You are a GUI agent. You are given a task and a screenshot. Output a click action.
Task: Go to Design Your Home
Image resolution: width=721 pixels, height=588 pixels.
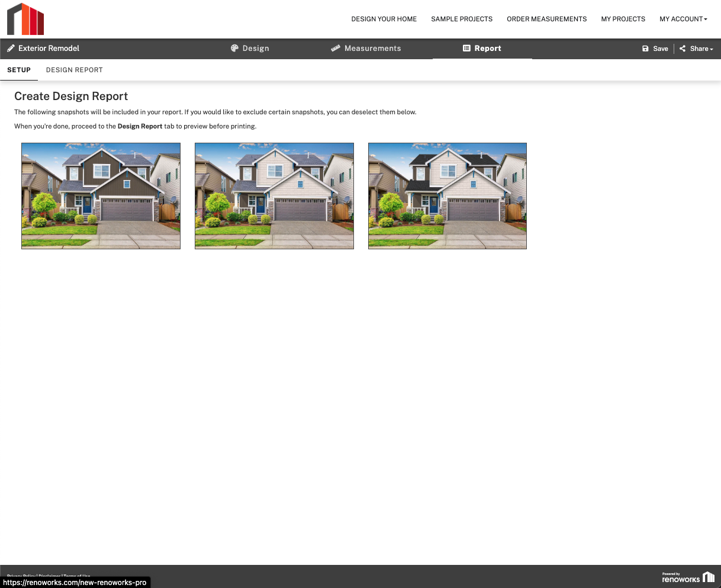click(x=384, y=19)
